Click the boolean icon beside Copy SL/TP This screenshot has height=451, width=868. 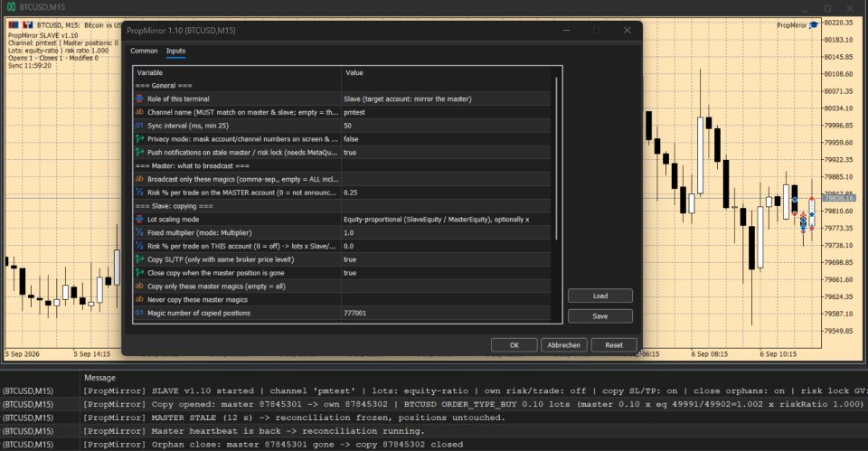pos(139,259)
